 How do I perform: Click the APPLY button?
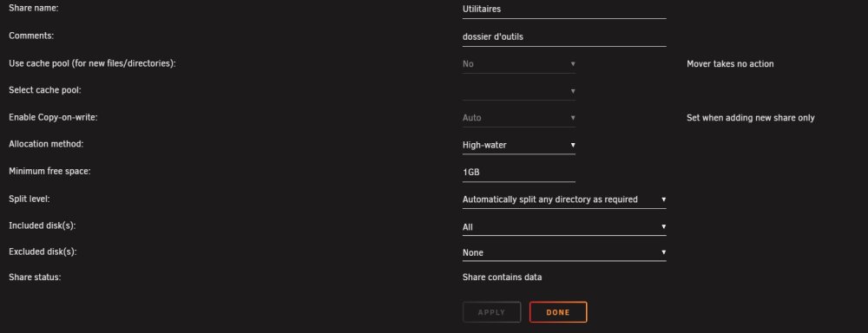pos(491,312)
